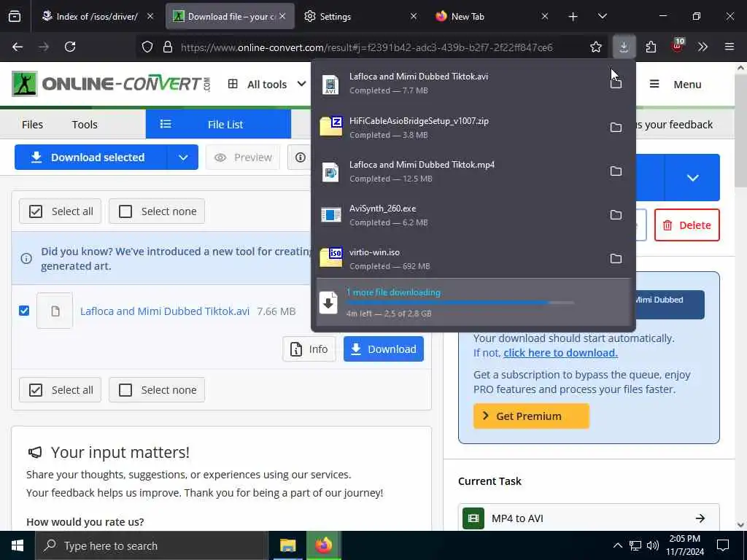Open Info for Tiktok.avi file
This screenshot has width=747, height=560.
pyautogui.click(x=309, y=349)
